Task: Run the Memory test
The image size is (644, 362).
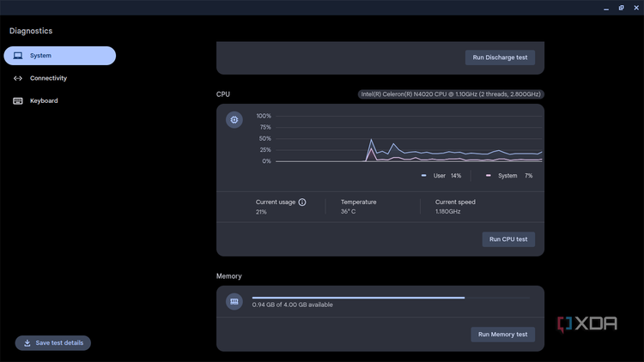Action: [x=502, y=335]
